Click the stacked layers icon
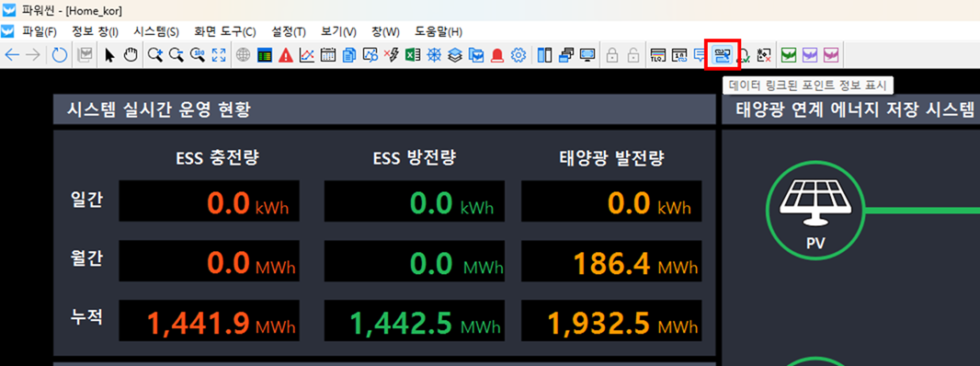This screenshot has width=980, height=366. [x=455, y=56]
